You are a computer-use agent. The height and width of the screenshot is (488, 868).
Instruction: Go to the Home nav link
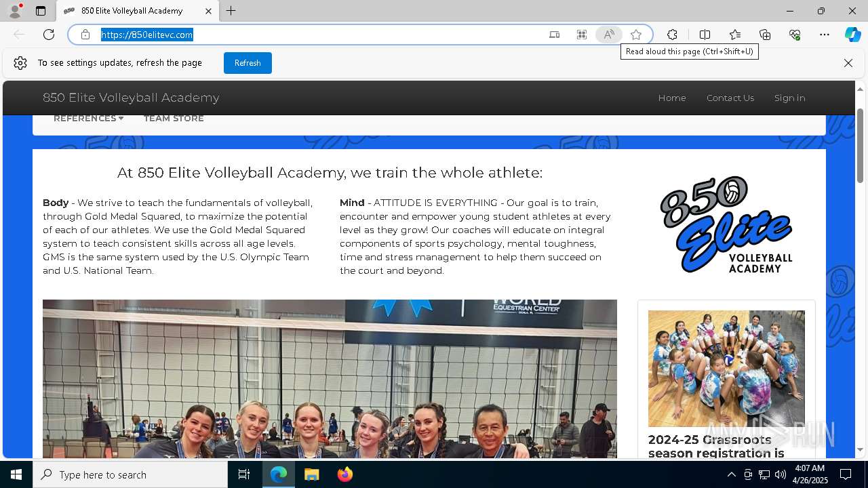(672, 98)
